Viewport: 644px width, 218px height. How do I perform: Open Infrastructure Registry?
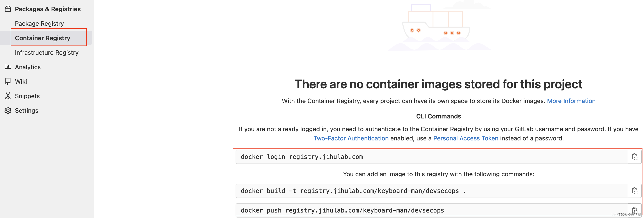tap(47, 52)
